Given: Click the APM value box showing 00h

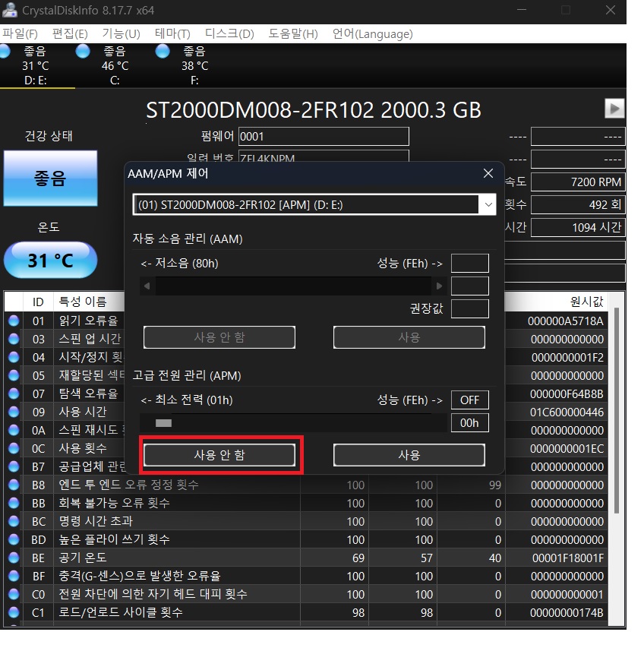Looking at the screenshot, I should tap(470, 423).
